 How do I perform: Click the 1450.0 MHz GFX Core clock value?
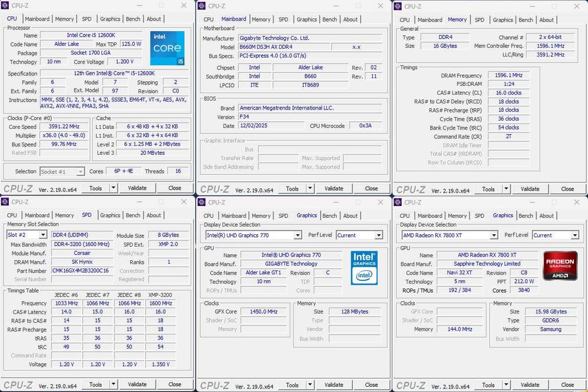[263, 311]
